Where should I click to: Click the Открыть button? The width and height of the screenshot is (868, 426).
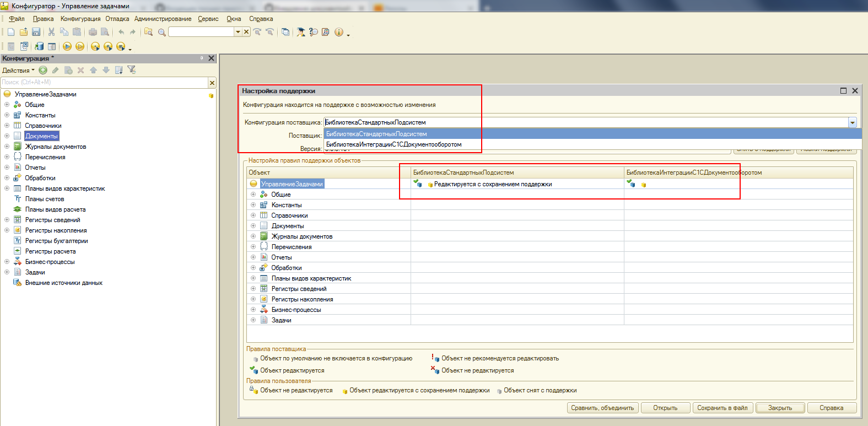pos(665,408)
